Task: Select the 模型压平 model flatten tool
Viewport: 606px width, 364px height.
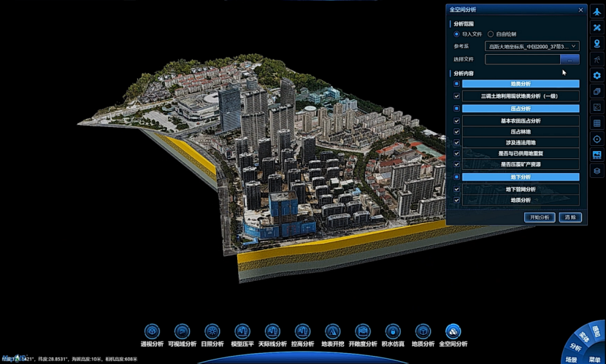Action: point(242,332)
